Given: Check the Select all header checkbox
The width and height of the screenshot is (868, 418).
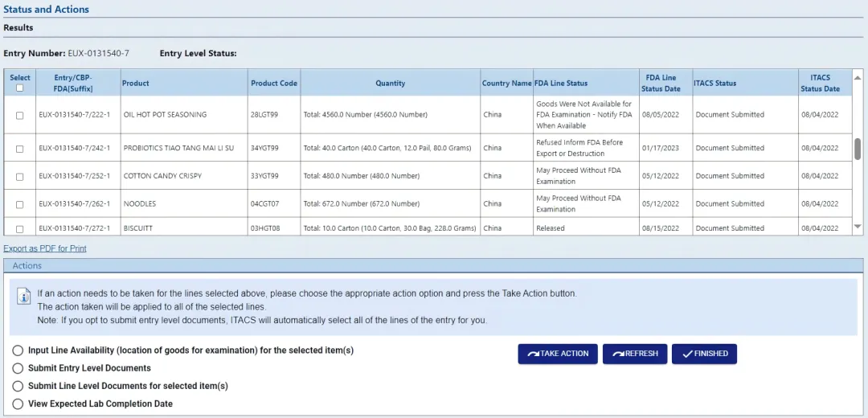Looking at the screenshot, I should pos(20,88).
